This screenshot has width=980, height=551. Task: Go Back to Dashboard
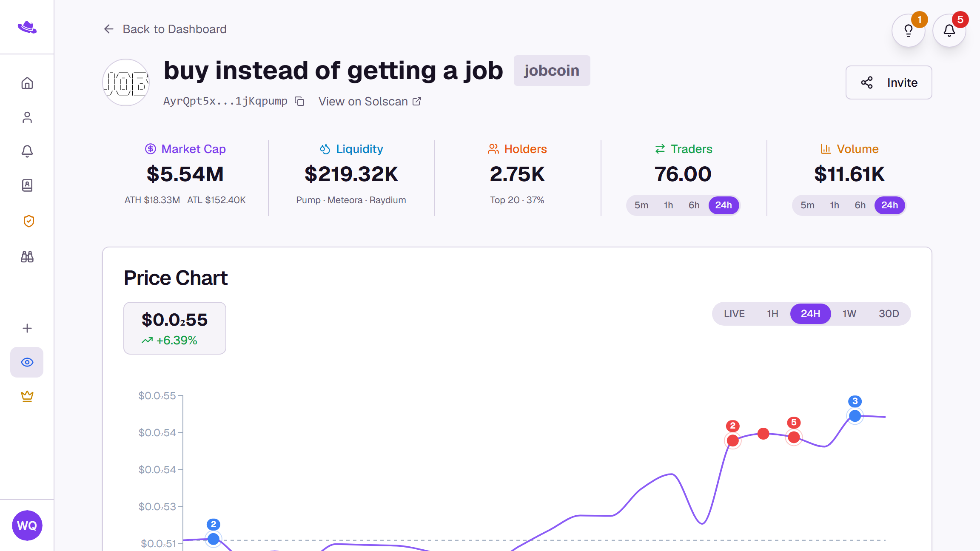click(165, 29)
